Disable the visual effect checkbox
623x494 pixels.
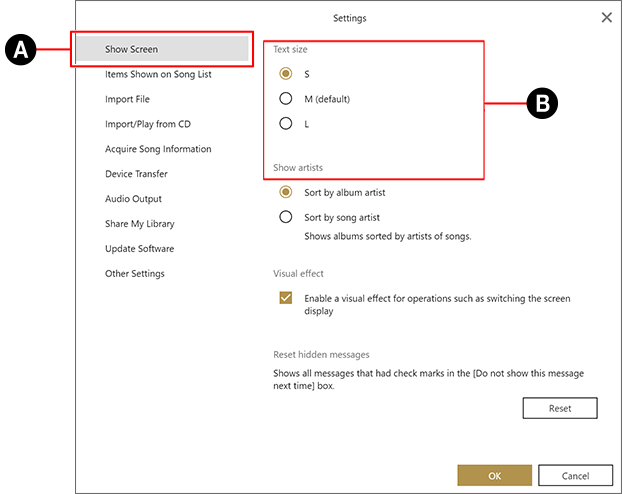point(286,299)
